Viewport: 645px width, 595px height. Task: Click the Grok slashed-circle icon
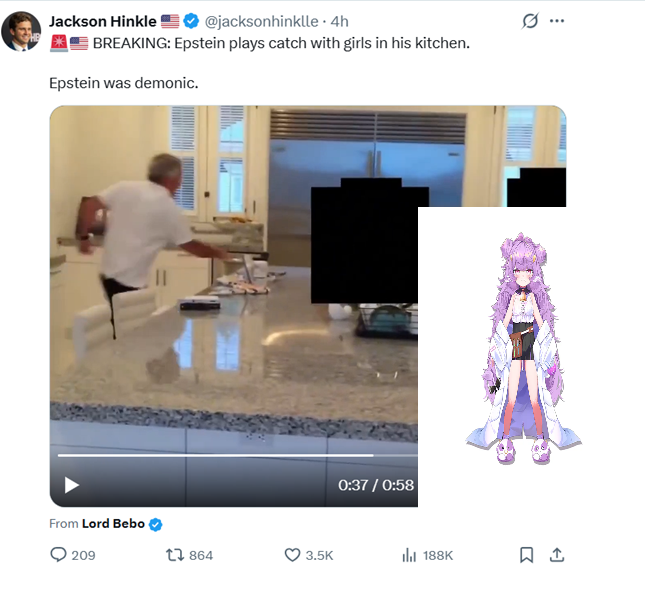[530, 21]
